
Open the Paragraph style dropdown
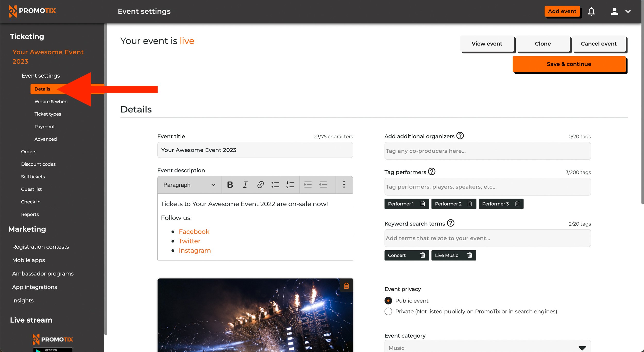coord(189,185)
